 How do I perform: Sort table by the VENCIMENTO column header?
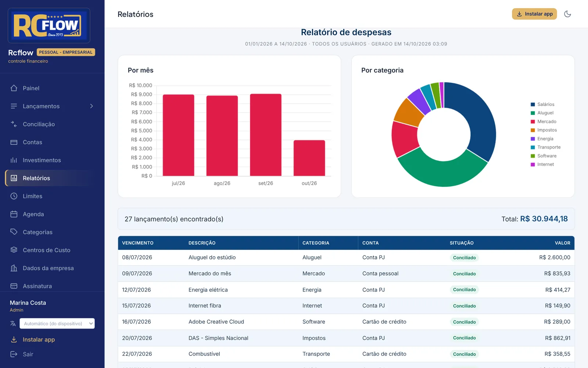pos(138,243)
